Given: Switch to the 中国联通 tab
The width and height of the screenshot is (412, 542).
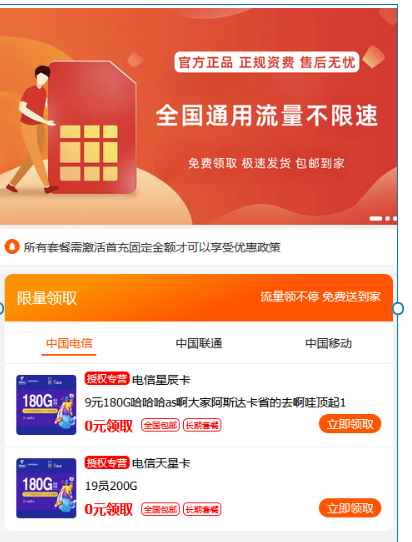Looking at the screenshot, I should (199, 343).
